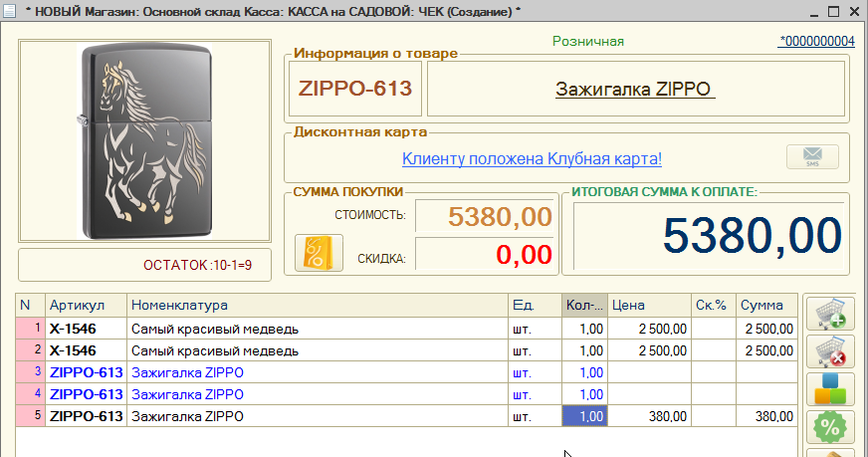868x457 pixels.
Task: Open colored blocks catalog button
Action: click(x=830, y=389)
